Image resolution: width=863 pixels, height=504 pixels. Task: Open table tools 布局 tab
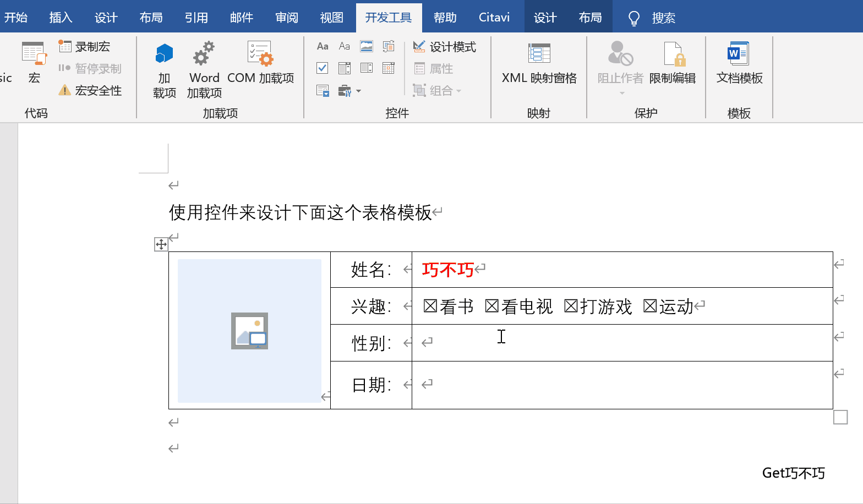point(591,18)
